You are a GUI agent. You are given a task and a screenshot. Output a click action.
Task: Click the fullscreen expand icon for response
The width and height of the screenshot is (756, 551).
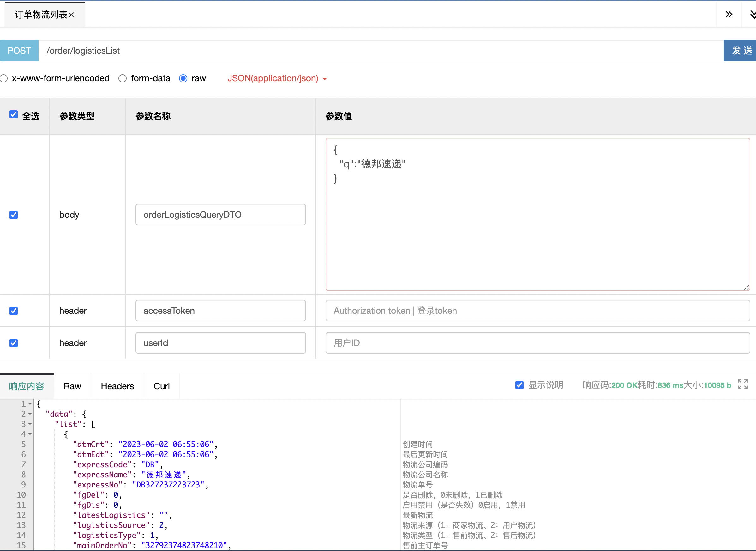pyautogui.click(x=743, y=384)
